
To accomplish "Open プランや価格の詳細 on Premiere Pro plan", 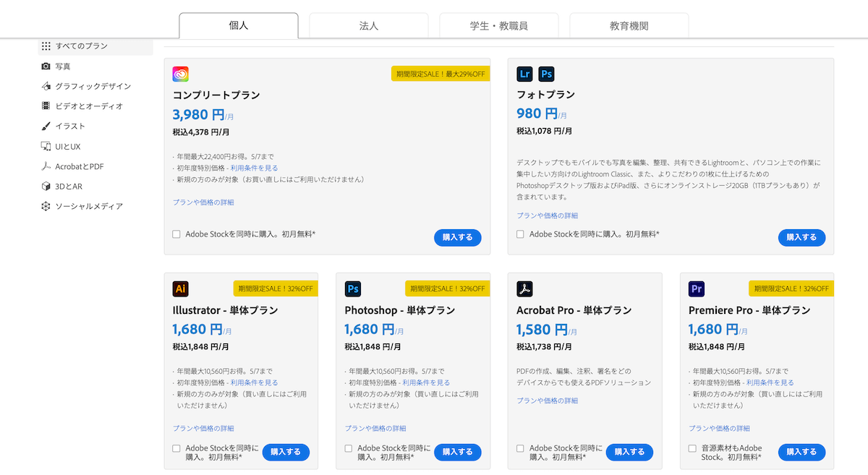I will pos(719,429).
